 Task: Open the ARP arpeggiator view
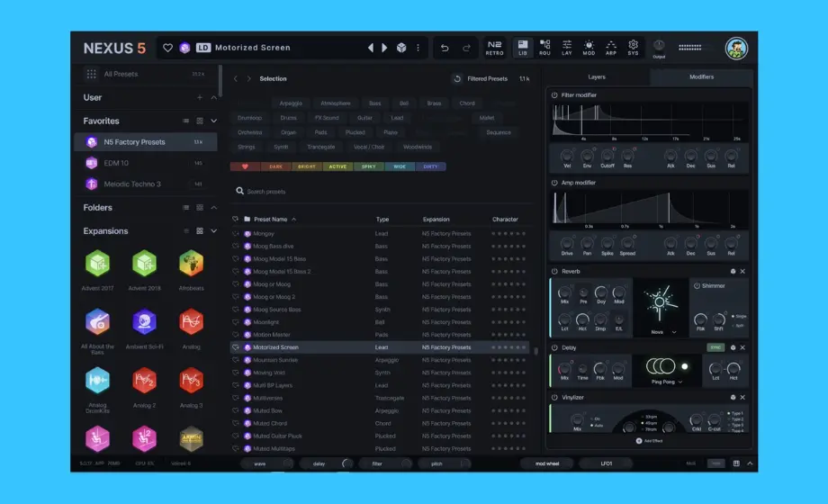coord(611,48)
